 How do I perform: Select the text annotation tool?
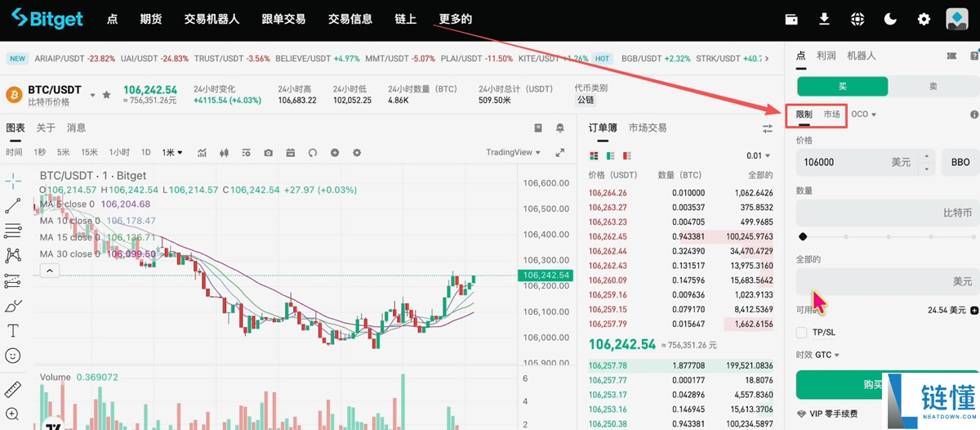[x=13, y=331]
